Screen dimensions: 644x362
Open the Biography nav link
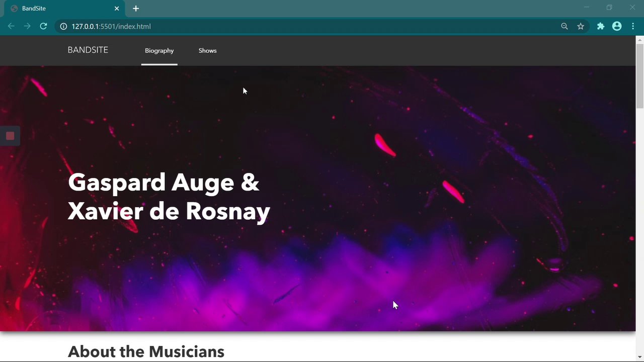click(159, 50)
